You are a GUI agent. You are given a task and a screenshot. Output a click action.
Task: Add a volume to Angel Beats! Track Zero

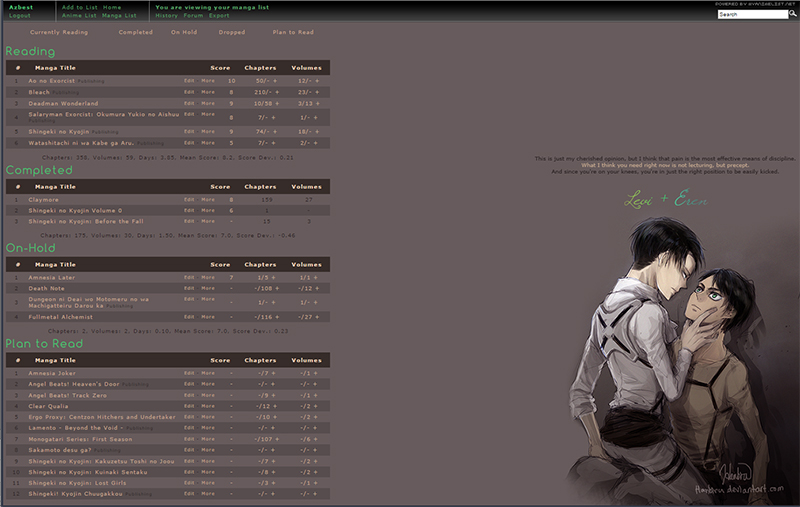click(x=315, y=395)
